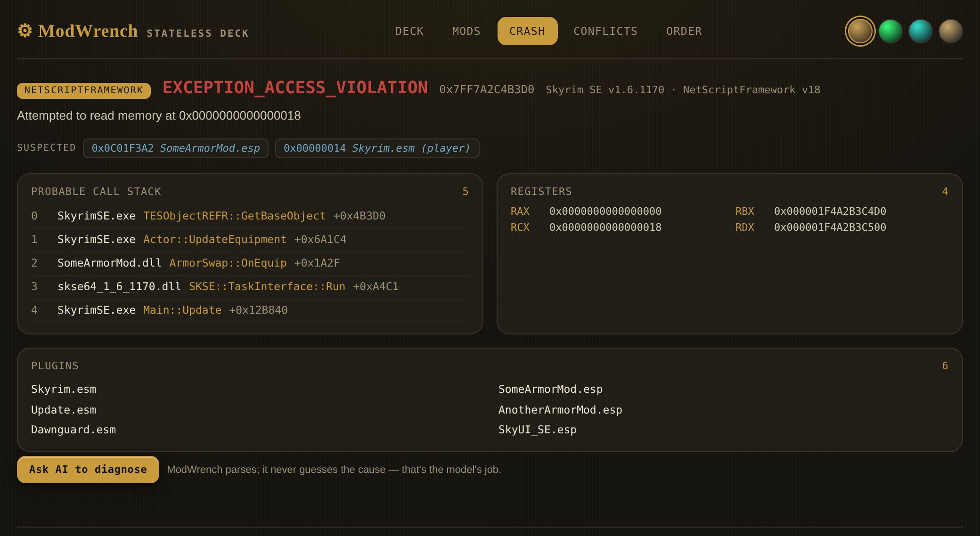Click the ModWrench title text
This screenshot has height=536, width=980.
(x=88, y=31)
